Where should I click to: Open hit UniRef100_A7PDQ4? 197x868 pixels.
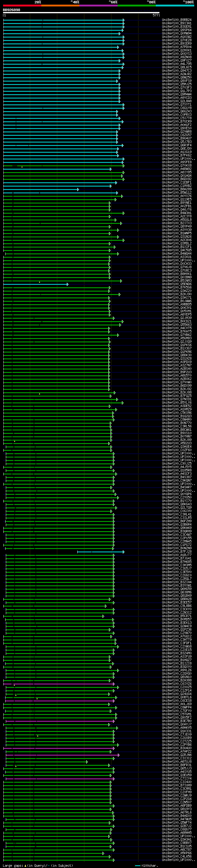tap(177, 47)
